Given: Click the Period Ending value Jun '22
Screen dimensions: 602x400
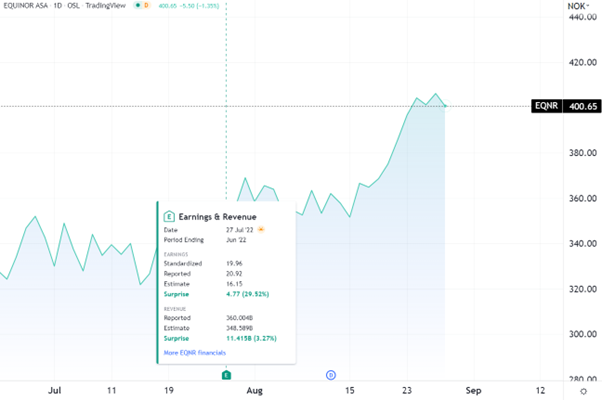Looking at the screenshot, I should 236,240.
